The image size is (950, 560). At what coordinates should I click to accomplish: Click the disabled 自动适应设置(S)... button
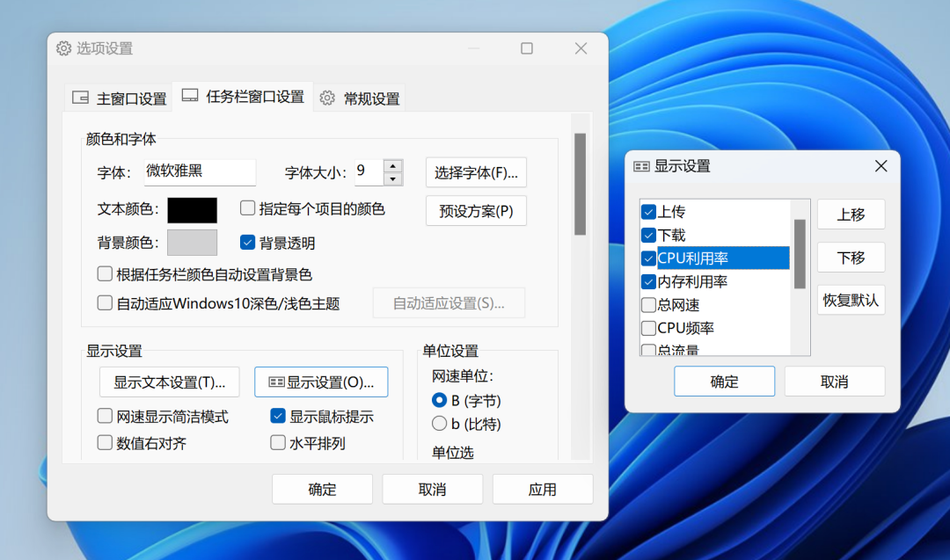pos(449,302)
